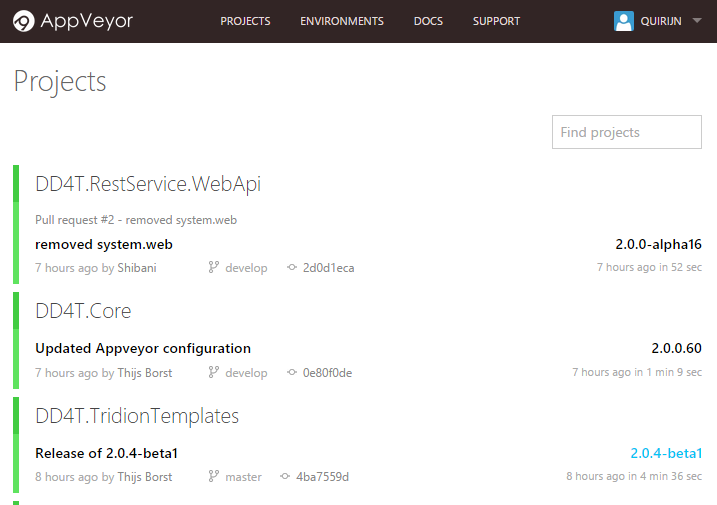Click the QUIRIJN account name
The width and height of the screenshot is (717, 505).
tap(661, 21)
